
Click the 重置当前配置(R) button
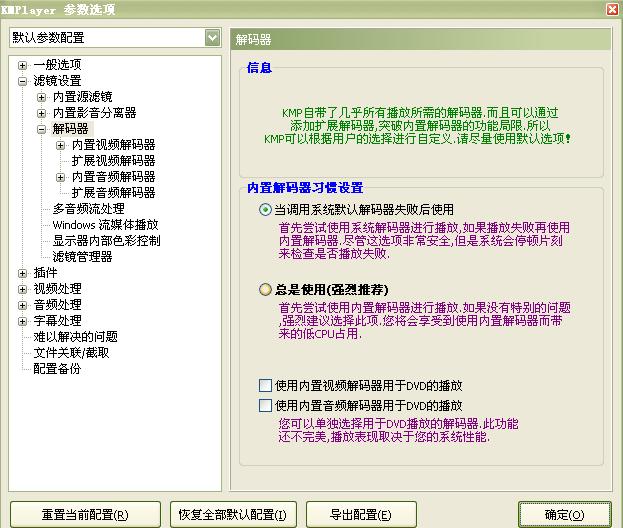[85, 515]
